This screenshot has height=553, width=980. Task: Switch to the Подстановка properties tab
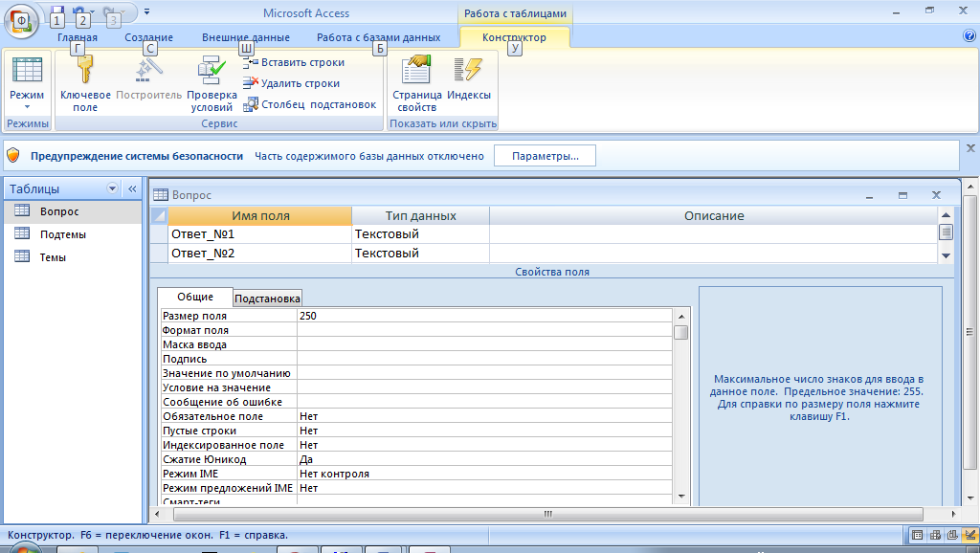pos(268,299)
